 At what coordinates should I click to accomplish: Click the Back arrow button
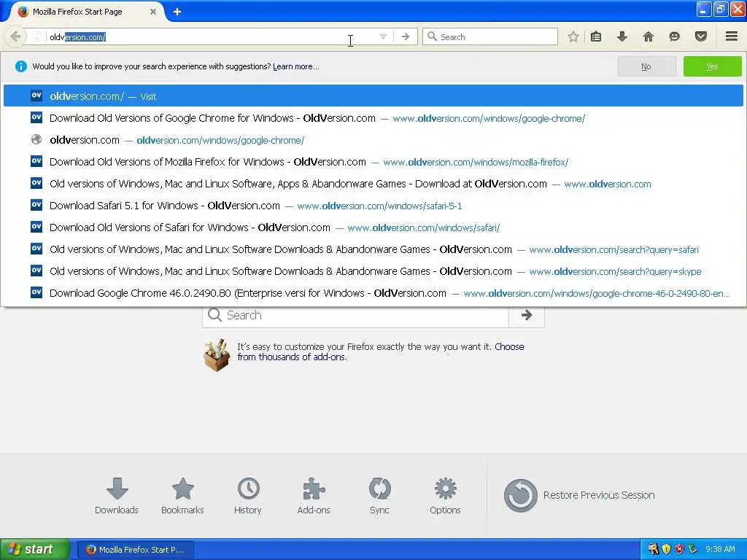15,36
